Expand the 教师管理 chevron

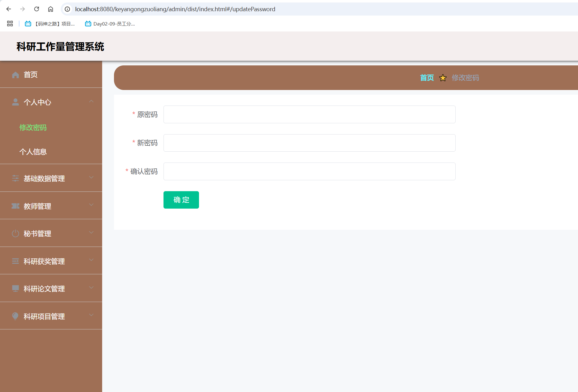click(91, 205)
